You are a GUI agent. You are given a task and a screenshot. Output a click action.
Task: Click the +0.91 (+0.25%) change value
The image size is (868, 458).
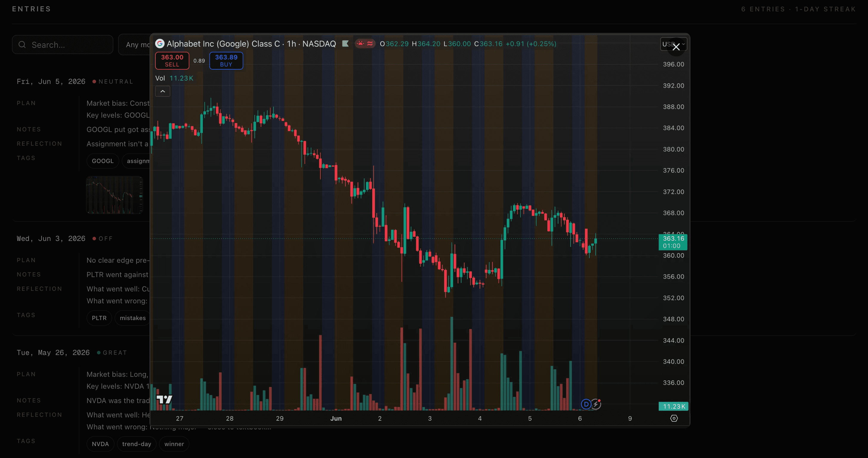click(x=531, y=44)
